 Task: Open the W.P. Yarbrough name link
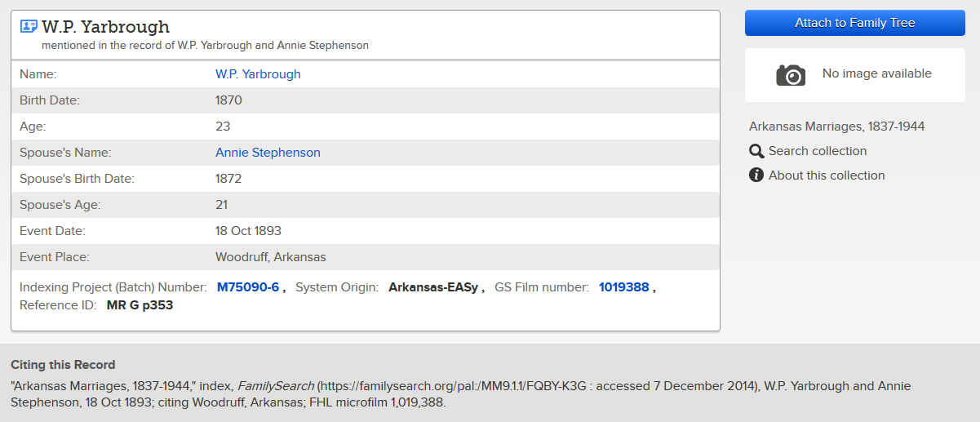coord(258,74)
